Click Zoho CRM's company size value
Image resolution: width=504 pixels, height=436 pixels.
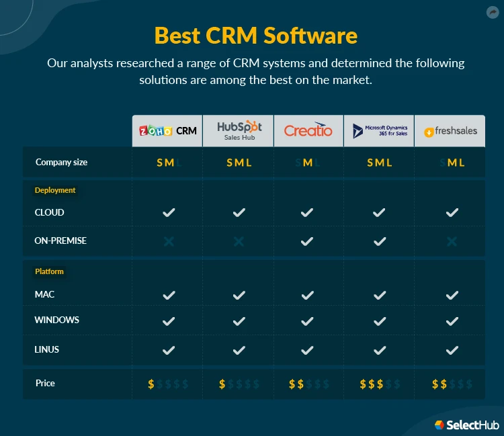(x=169, y=163)
